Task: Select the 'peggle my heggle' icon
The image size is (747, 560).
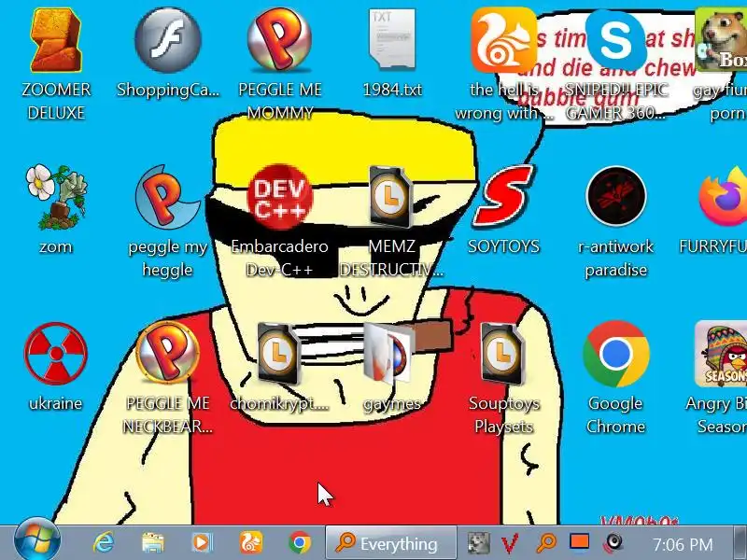Action: 168,197
